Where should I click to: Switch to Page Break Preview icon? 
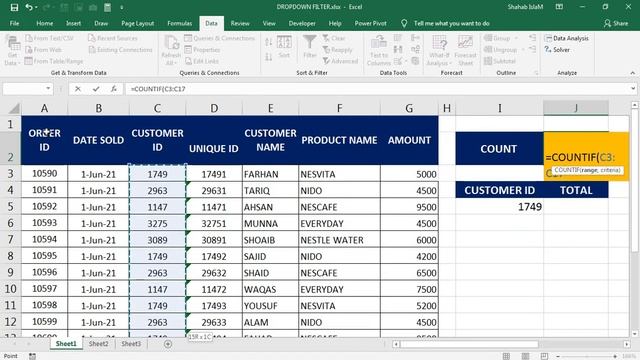click(x=544, y=356)
